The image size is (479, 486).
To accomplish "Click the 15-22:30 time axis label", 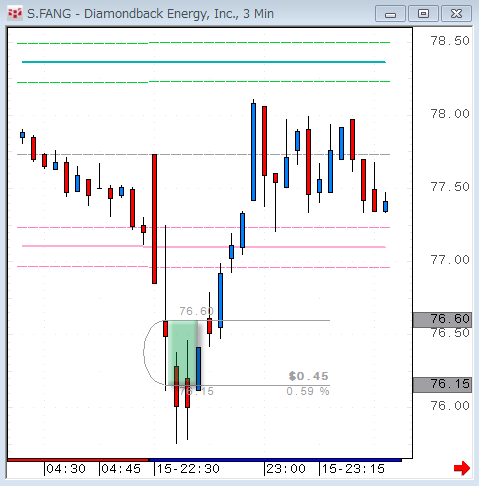I will click(x=188, y=469).
